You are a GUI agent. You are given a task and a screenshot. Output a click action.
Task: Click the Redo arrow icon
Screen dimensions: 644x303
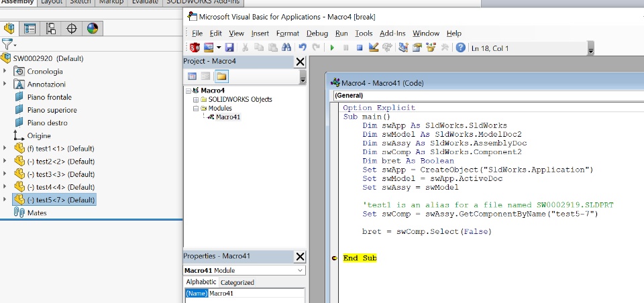[316, 48]
